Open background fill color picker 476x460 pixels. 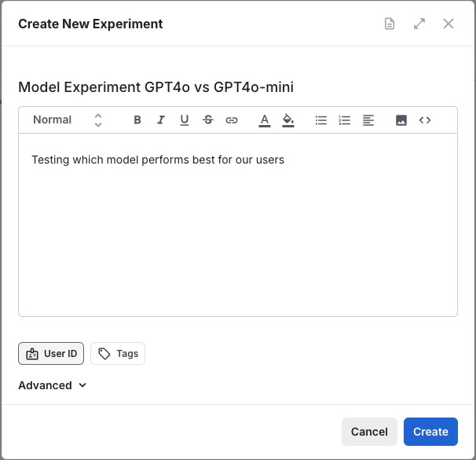288,120
